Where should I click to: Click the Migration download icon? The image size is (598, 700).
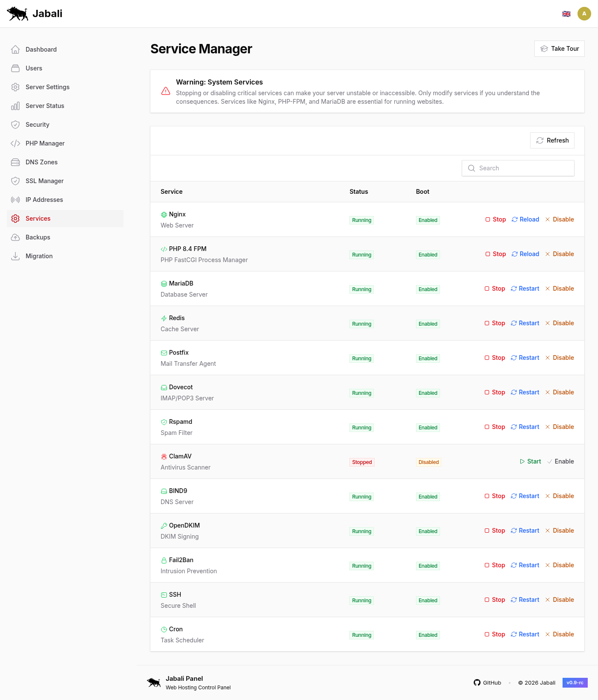pos(15,256)
